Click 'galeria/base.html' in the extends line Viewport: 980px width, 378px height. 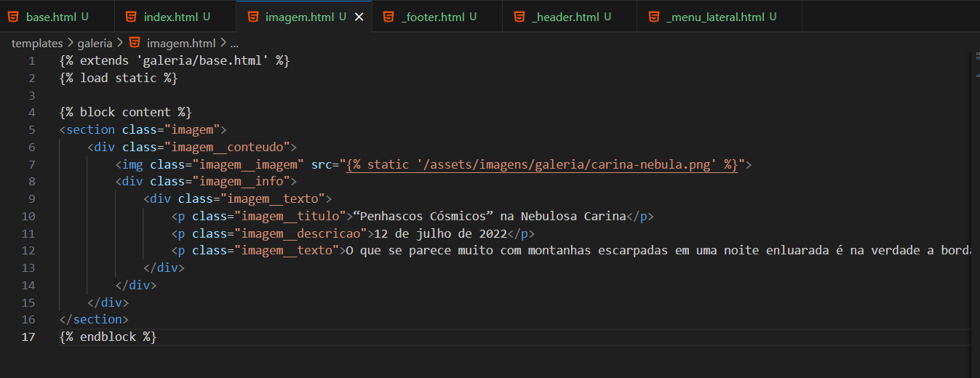(x=202, y=60)
